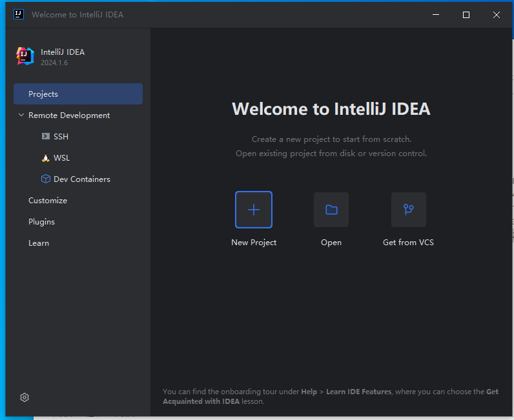This screenshot has height=420, width=514.
Task: Click the WSL penguin icon
Action: pyautogui.click(x=46, y=158)
